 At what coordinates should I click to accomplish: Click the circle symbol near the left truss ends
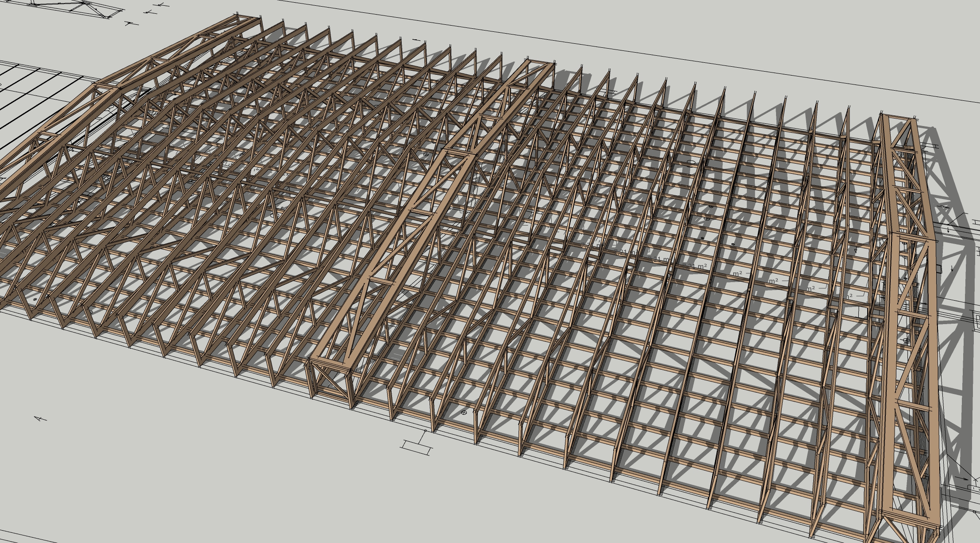point(35,299)
